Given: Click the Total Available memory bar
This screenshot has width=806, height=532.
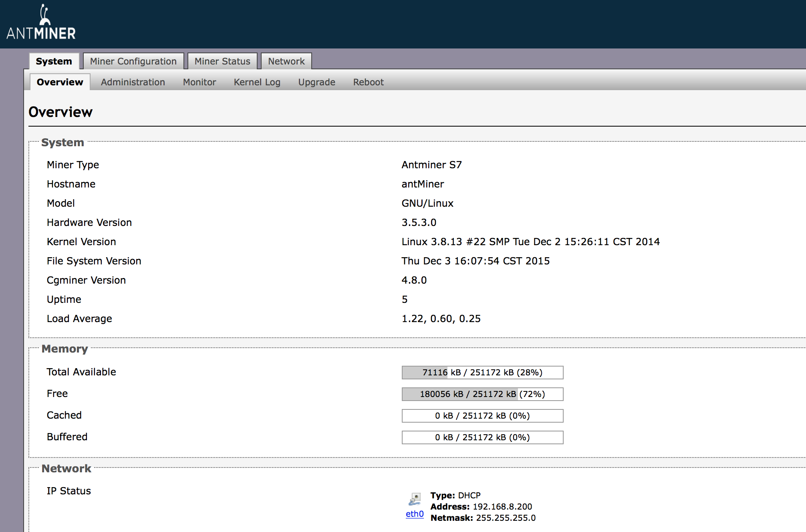Looking at the screenshot, I should 483,373.
